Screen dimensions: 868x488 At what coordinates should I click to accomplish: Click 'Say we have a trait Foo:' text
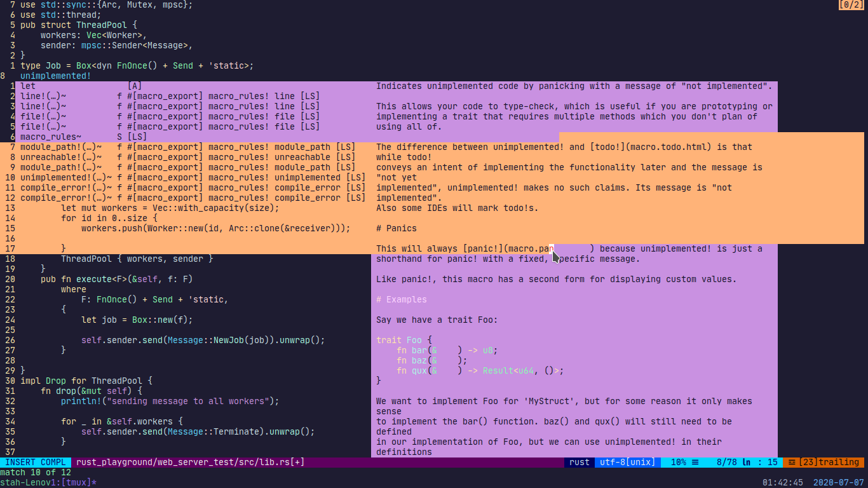click(x=437, y=320)
